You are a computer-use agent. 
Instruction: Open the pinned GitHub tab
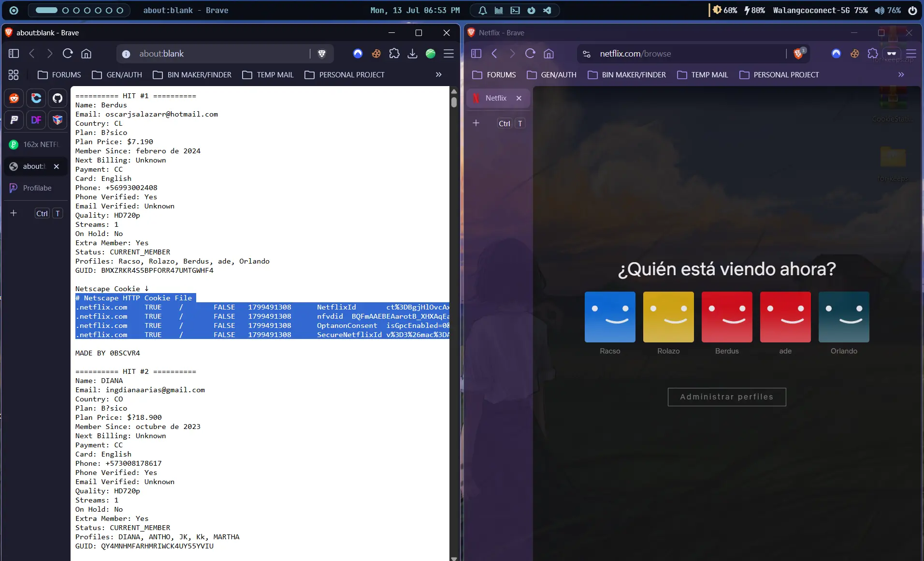pos(58,98)
